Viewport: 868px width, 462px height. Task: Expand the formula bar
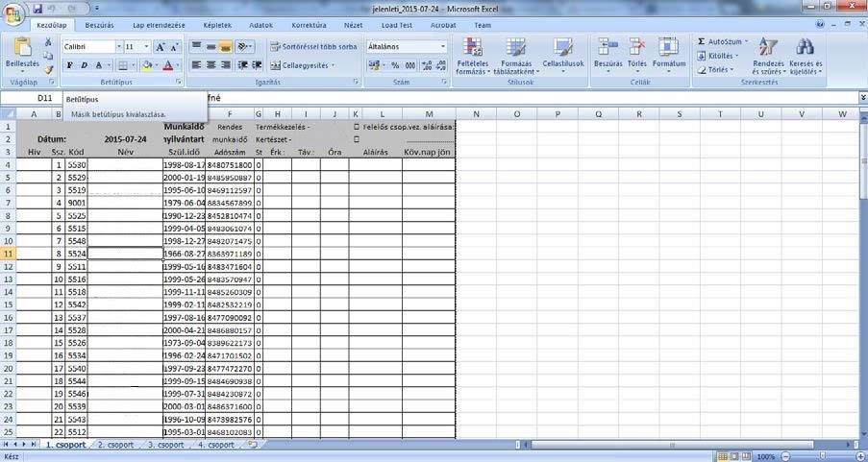coord(861,98)
